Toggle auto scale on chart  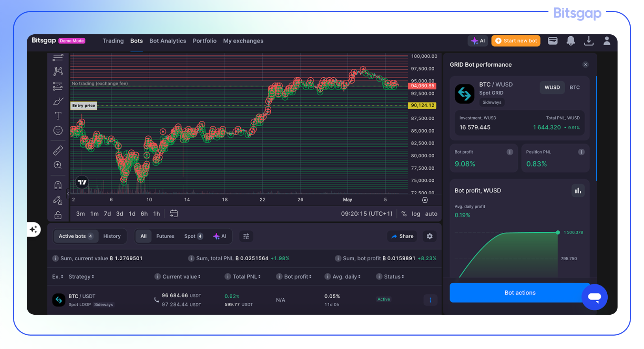pyautogui.click(x=431, y=214)
